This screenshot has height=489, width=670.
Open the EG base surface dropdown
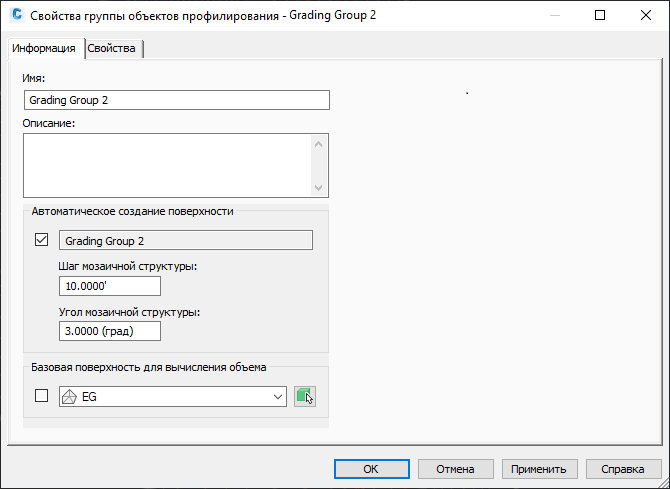pos(173,397)
